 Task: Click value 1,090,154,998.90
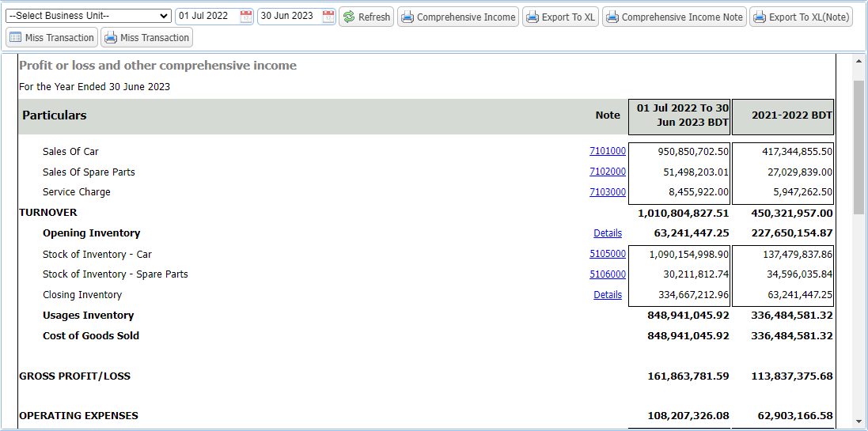tap(688, 255)
